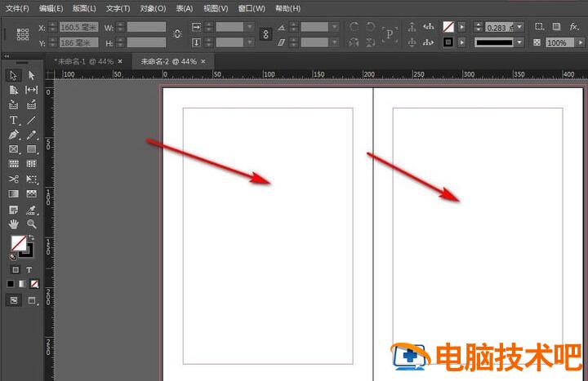Select the Vertical Grid tool

32,164
